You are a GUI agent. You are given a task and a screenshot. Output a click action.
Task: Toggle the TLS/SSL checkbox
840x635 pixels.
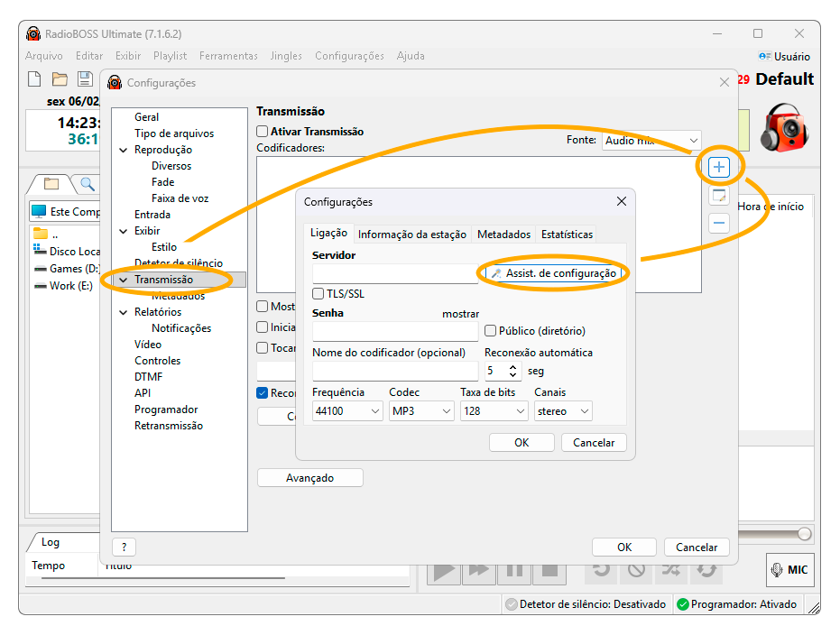318,294
